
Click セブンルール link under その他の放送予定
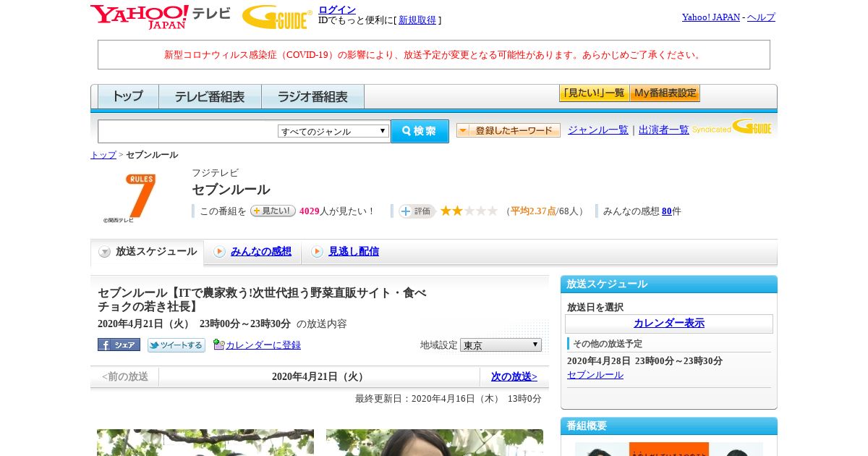[x=595, y=374]
